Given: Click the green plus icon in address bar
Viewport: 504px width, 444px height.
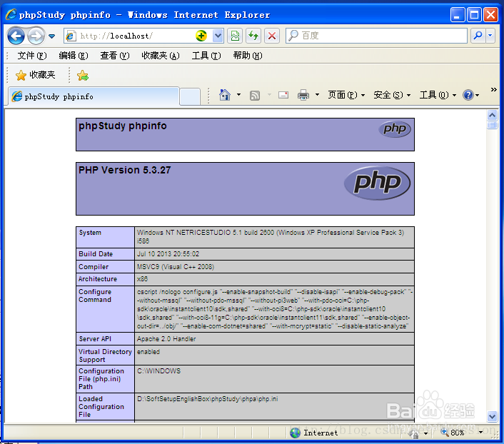Looking at the screenshot, I should tap(201, 36).
